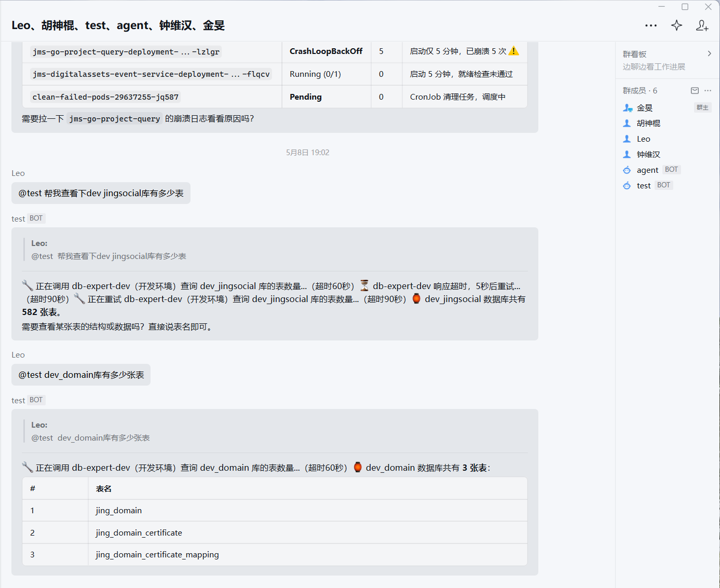
Task: Click the bot icon of test member
Action: (627, 186)
